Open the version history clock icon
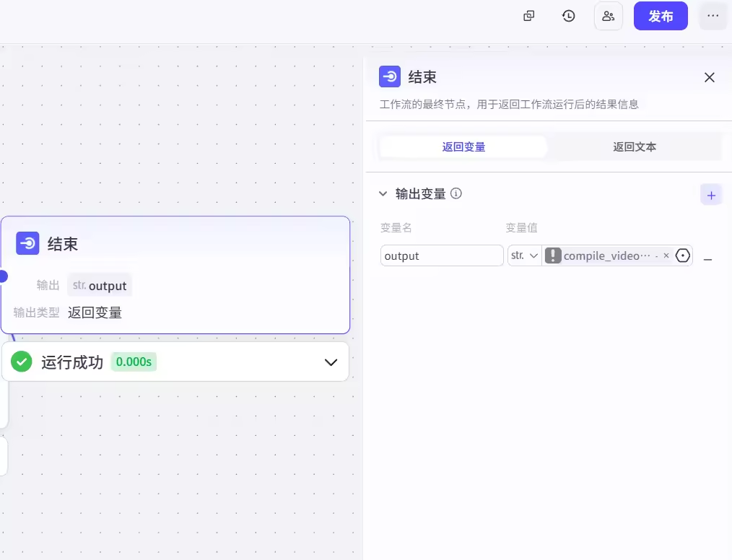Screen dimensions: 732x560 tap(569, 16)
